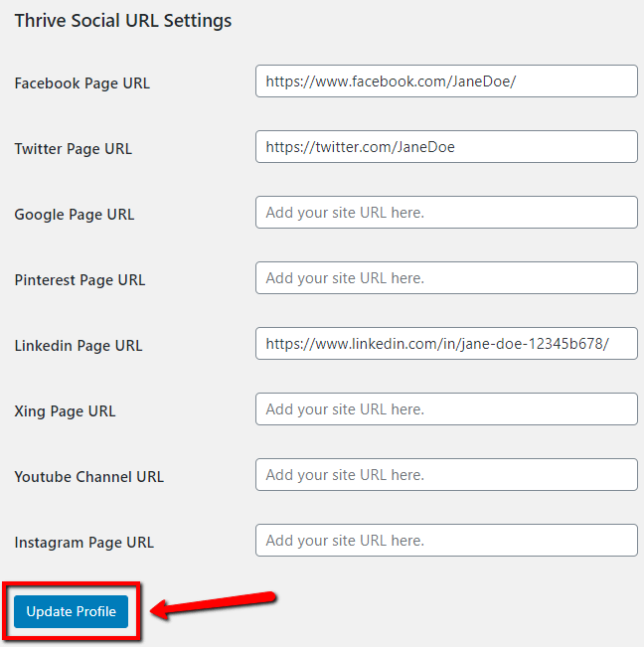This screenshot has height=647, width=644.
Task: Click the 'Pinterest Page URL' label
Action: [80, 280]
